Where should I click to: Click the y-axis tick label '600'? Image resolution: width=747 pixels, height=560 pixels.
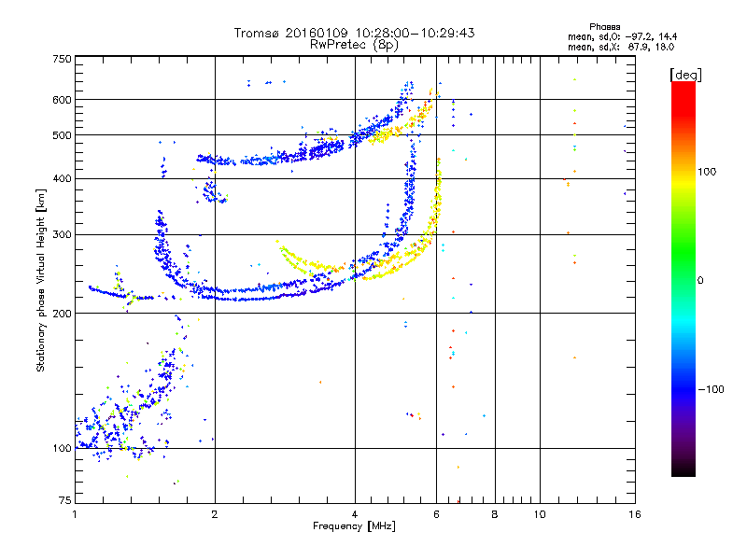(63, 100)
